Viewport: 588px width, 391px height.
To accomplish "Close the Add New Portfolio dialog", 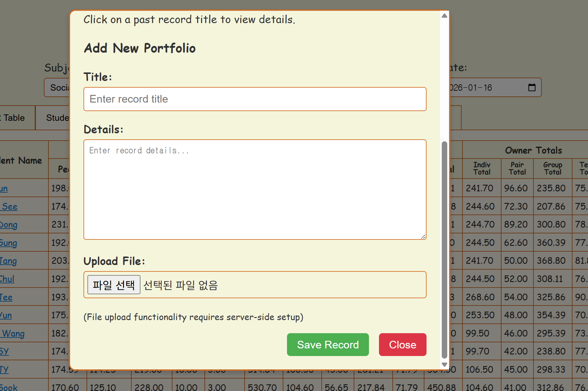I will 402,344.
